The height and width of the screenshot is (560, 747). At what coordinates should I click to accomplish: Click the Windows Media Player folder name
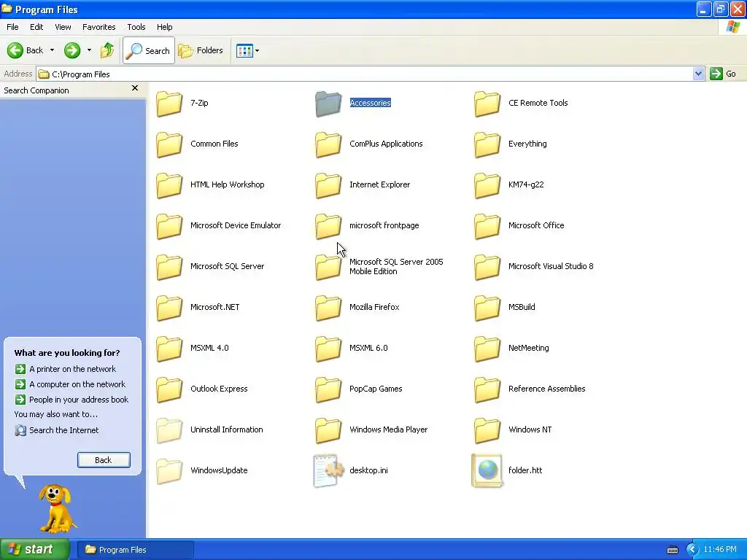point(389,429)
